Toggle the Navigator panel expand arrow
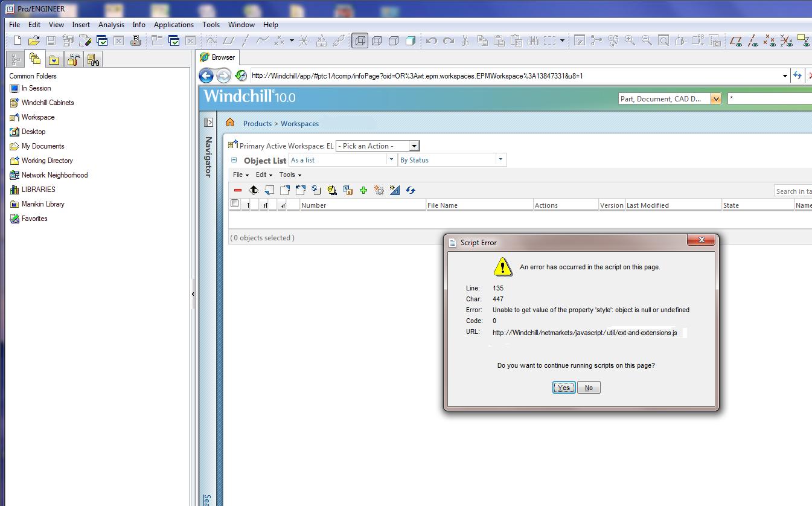Screen dimensions: 812x506 pyautogui.click(x=209, y=122)
